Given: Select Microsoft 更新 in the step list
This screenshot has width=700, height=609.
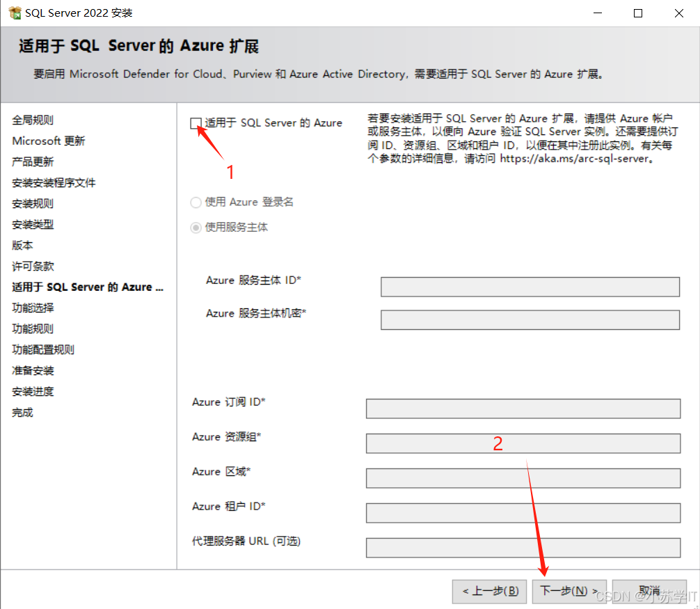Looking at the screenshot, I should click(x=48, y=141).
